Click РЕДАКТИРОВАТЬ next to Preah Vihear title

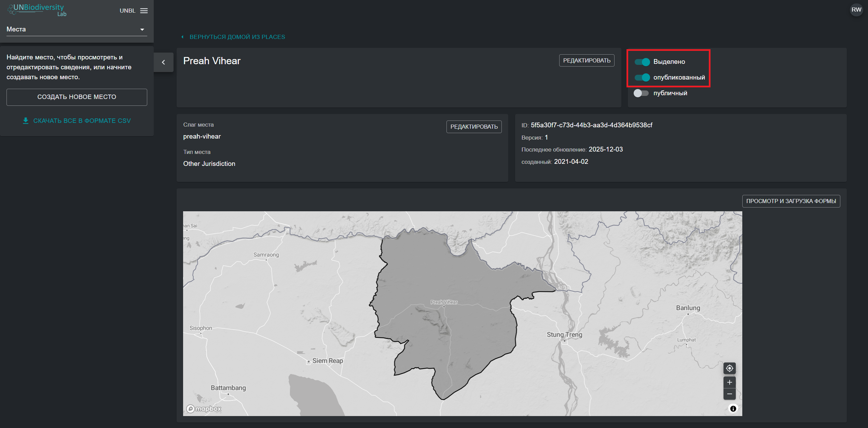coord(587,60)
